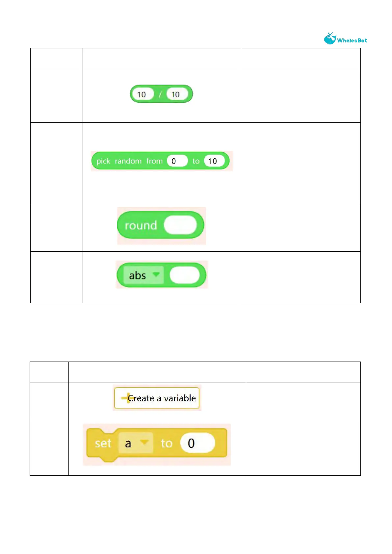This screenshot has height=554, width=392.
Task: Open the abs function dropdown
Action: pos(143,275)
